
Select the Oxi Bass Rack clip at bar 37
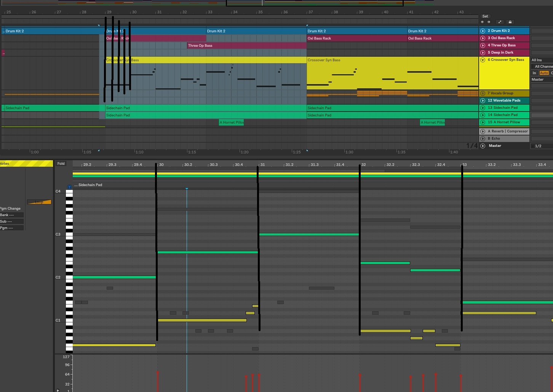click(357, 38)
